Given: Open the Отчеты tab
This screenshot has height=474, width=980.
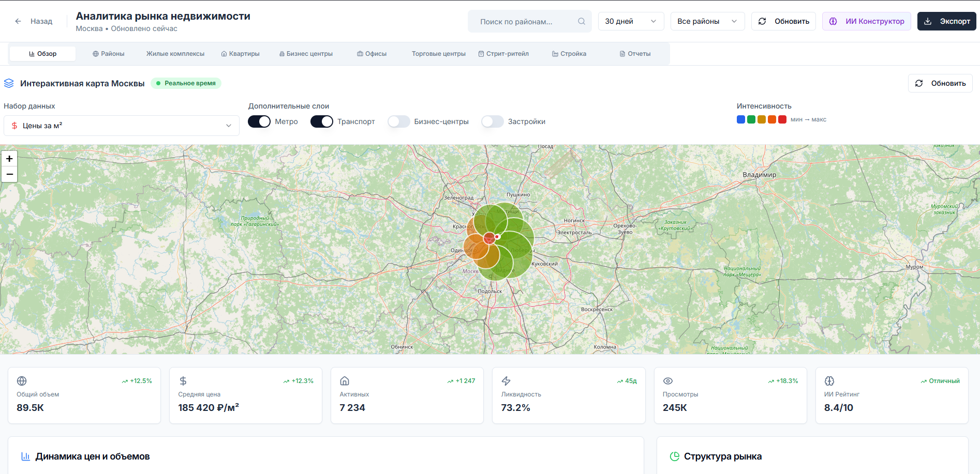Looking at the screenshot, I should pyautogui.click(x=635, y=54).
